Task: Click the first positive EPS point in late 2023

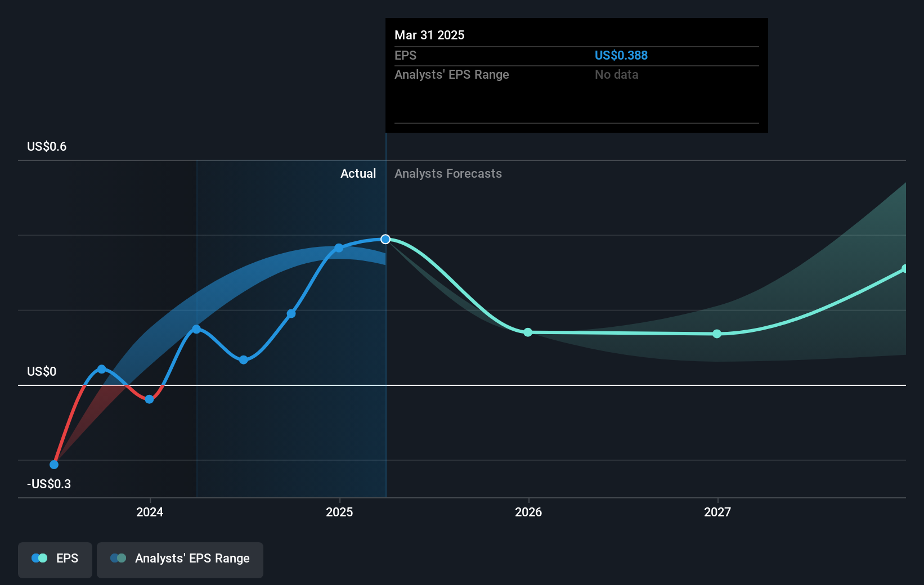Action: [101, 370]
